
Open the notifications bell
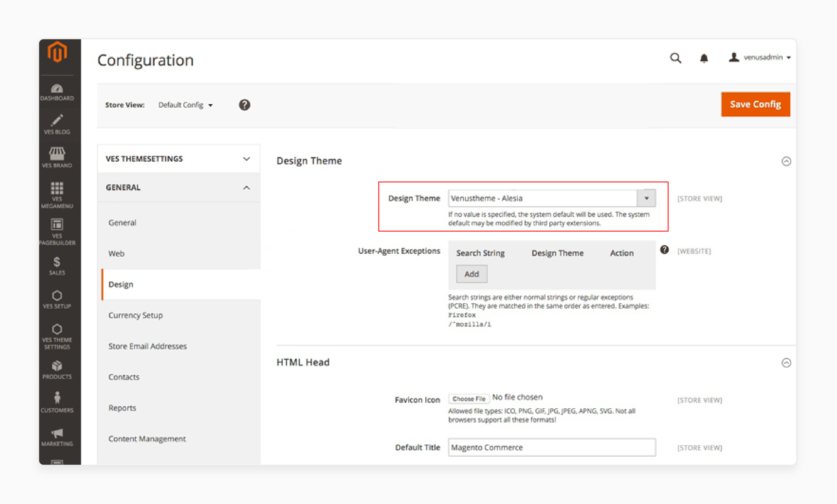pos(704,58)
